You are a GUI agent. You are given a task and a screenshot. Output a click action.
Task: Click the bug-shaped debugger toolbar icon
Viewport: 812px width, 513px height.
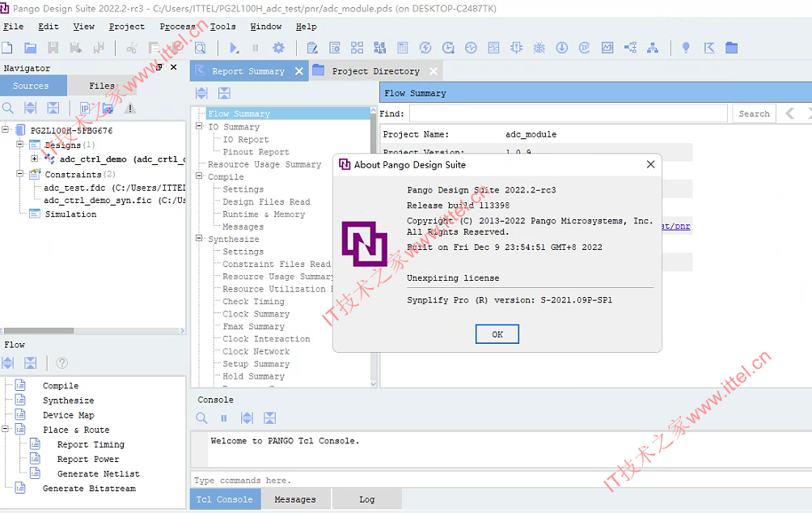pos(539,49)
